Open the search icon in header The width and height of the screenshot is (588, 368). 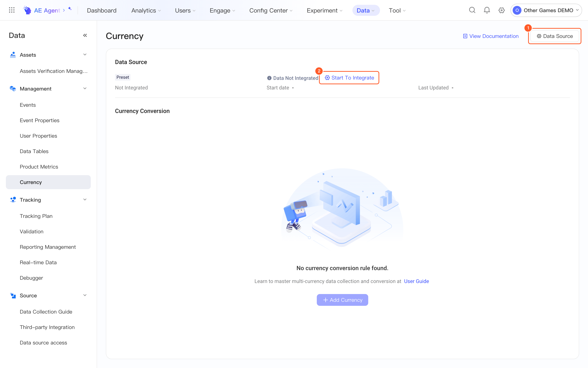(472, 10)
